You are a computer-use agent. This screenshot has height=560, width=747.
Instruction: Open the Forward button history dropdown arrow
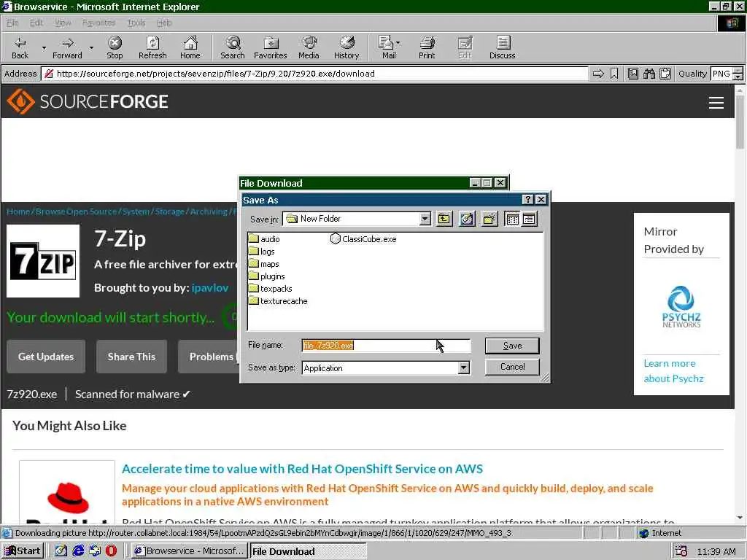point(91,47)
